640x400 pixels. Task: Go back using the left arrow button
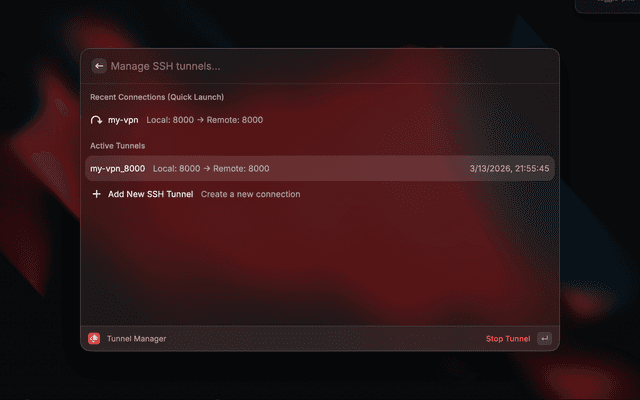tap(99, 66)
